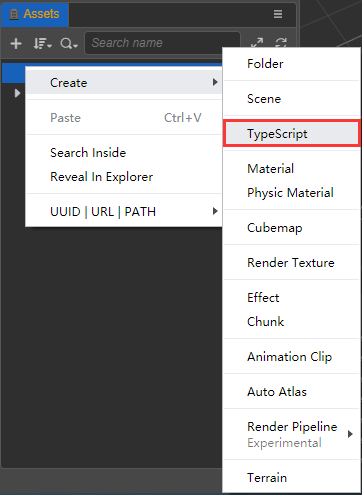The height and width of the screenshot is (495, 362).
Task: Click the Search name input field
Action: click(x=162, y=43)
